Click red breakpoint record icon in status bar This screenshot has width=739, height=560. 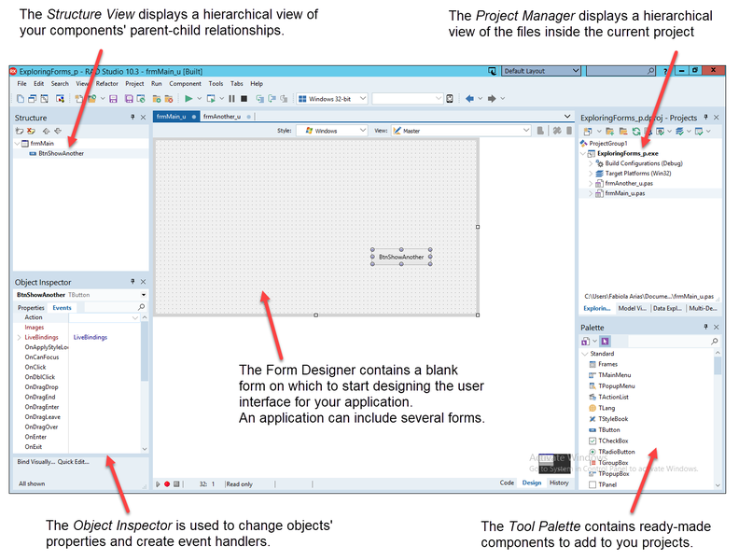167,484
